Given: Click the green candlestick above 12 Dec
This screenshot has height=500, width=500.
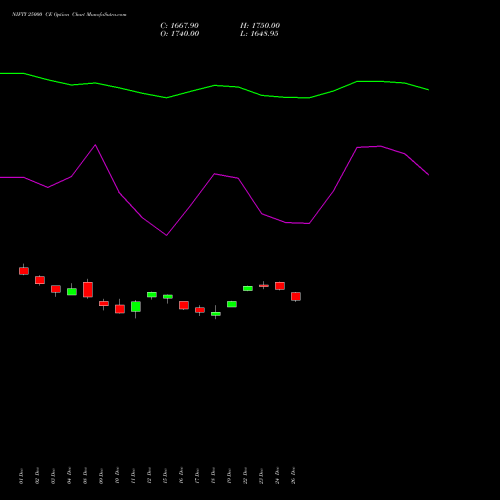Looking at the screenshot, I should [x=152, y=295].
